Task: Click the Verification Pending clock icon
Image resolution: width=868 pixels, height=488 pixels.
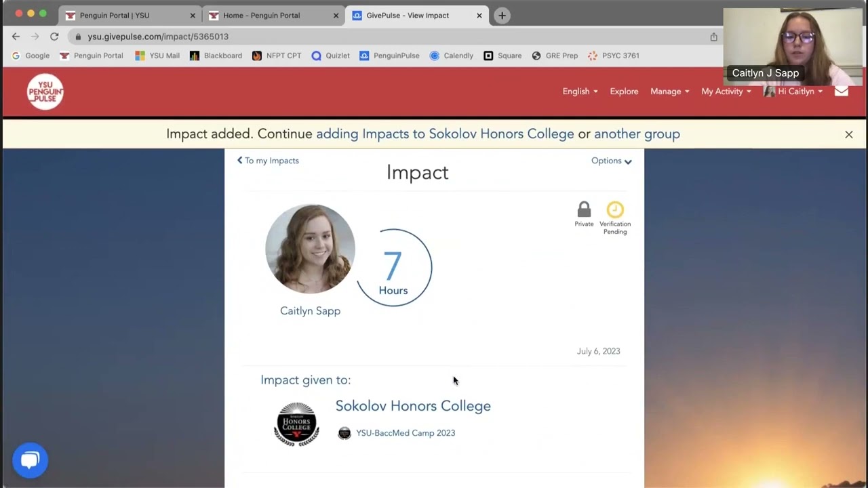Action: point(615,209)
